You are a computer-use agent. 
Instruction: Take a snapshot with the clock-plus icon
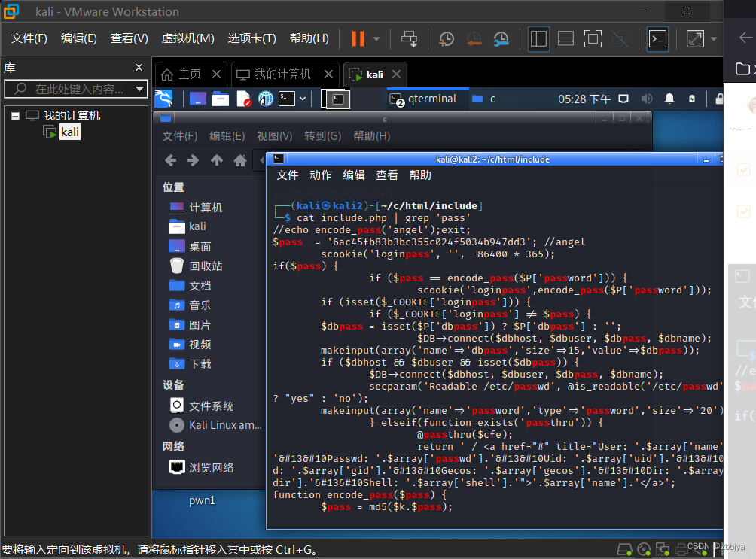[x=446, y=38]
